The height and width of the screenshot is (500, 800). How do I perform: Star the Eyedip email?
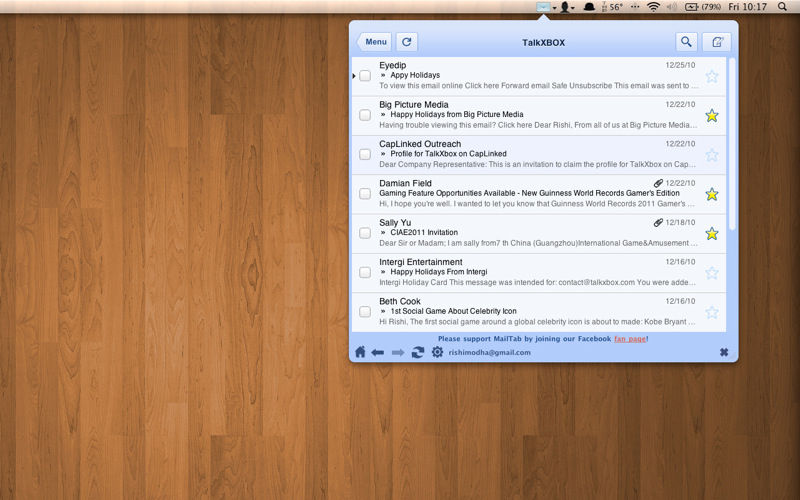coord(712,77)
